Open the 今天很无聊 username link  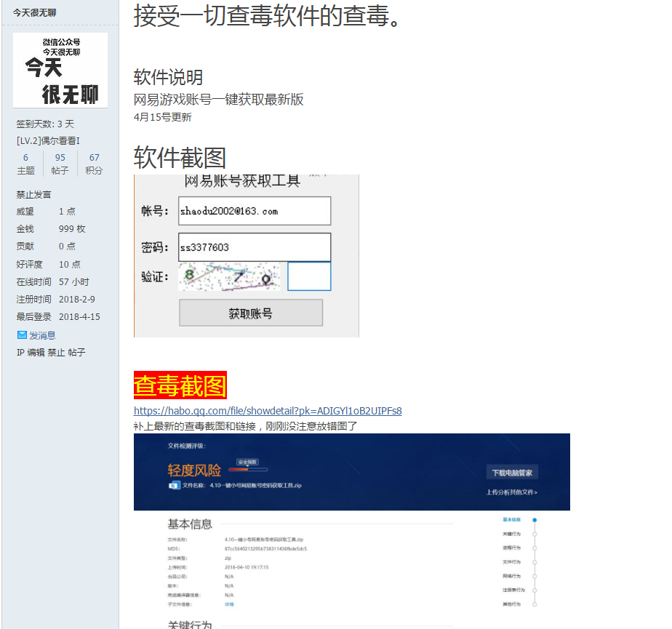(x=34, y=13)
